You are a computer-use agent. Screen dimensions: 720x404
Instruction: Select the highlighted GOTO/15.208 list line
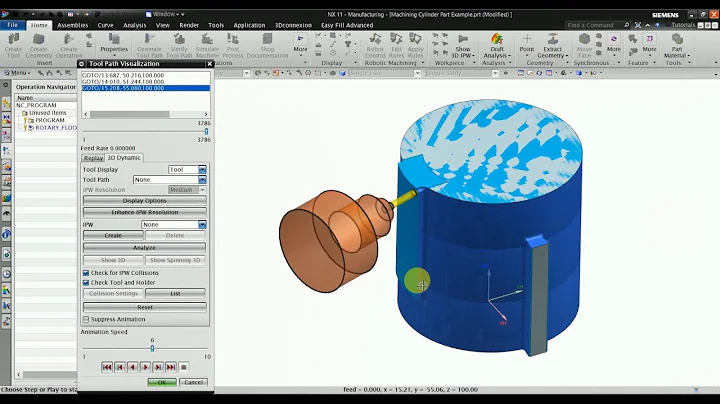pyautogui.click(x=146, y=88)
